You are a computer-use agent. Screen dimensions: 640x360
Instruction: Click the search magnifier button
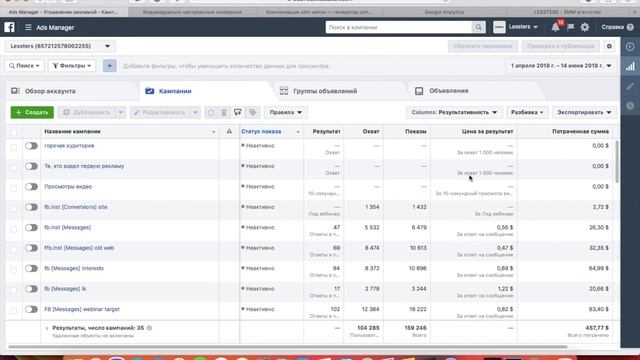478,27
